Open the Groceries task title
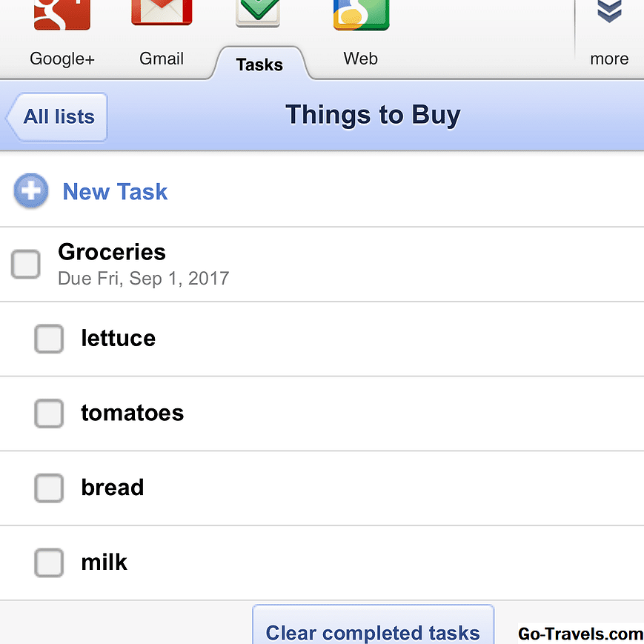 [x=112, y=252]
